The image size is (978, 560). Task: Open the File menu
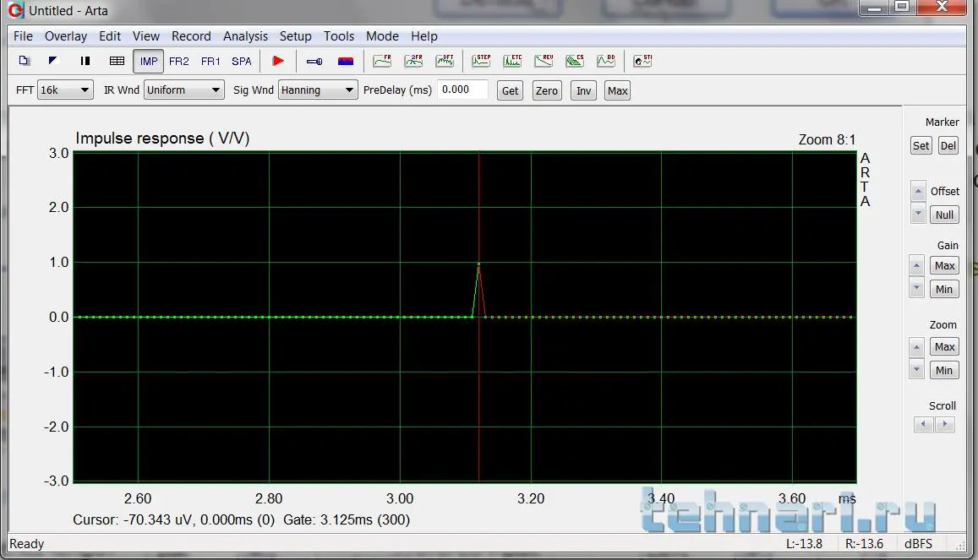click(23, 36)
